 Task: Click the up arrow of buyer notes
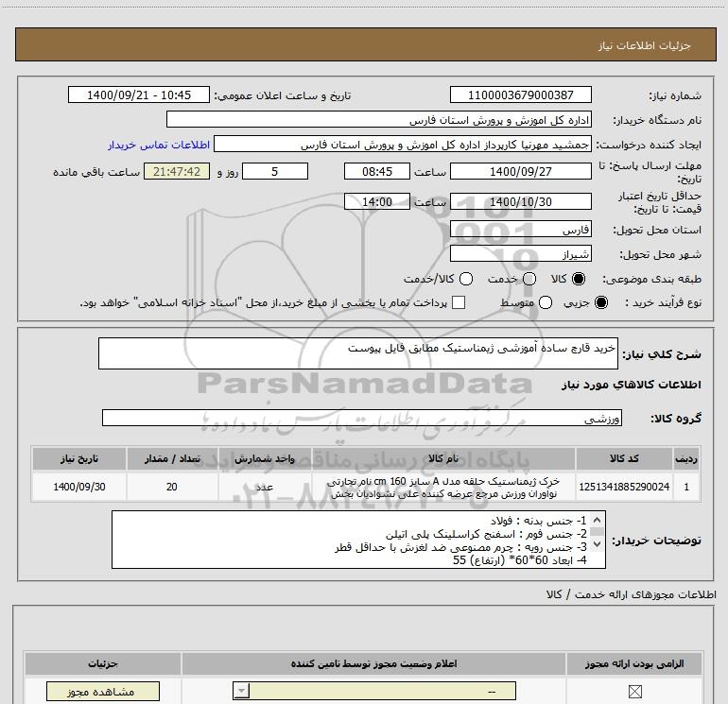point(598,520)
